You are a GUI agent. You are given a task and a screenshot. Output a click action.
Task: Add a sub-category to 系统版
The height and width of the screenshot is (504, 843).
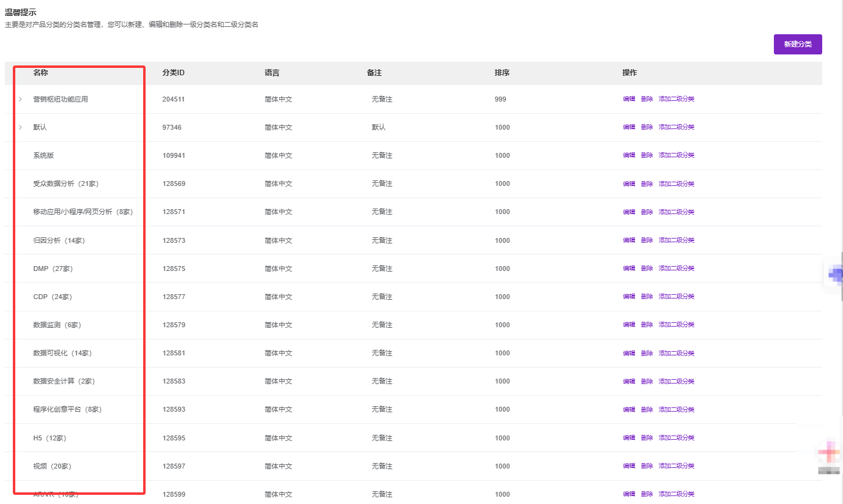coord(676,155)
